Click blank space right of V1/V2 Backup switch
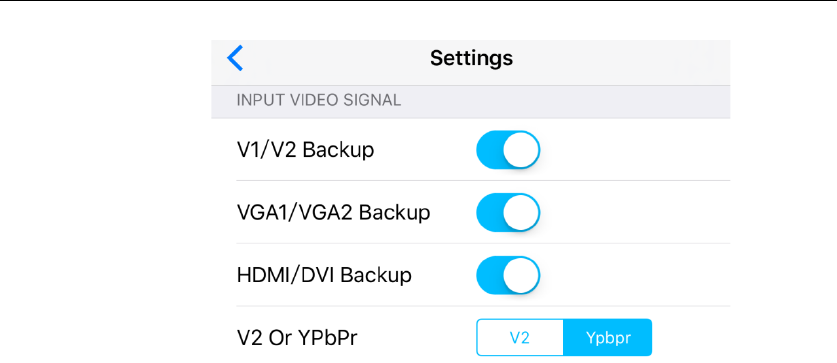 point(635,150)
